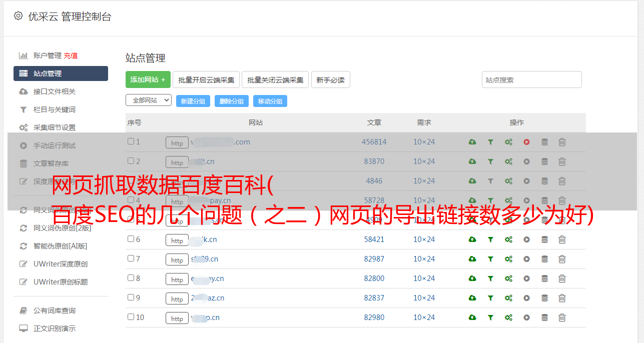Run play icon in row 9 (82837)

point(526,298)
